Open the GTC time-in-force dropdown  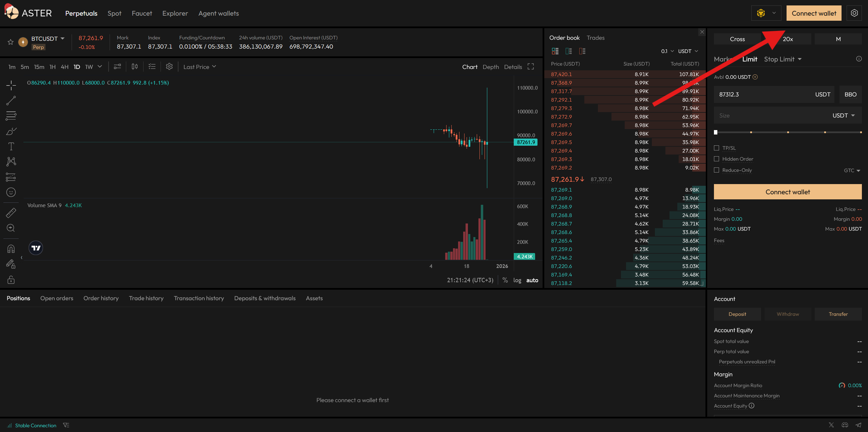pyautogui.click(x=852, y=170)
